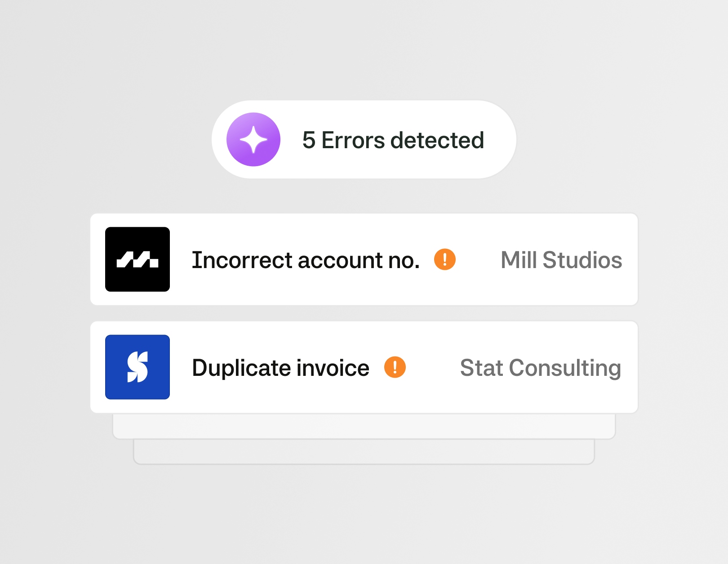Open the '5 Errors detected' text
Image resolution: width=728 pixels, height=564 pixels.
point(393,140)
